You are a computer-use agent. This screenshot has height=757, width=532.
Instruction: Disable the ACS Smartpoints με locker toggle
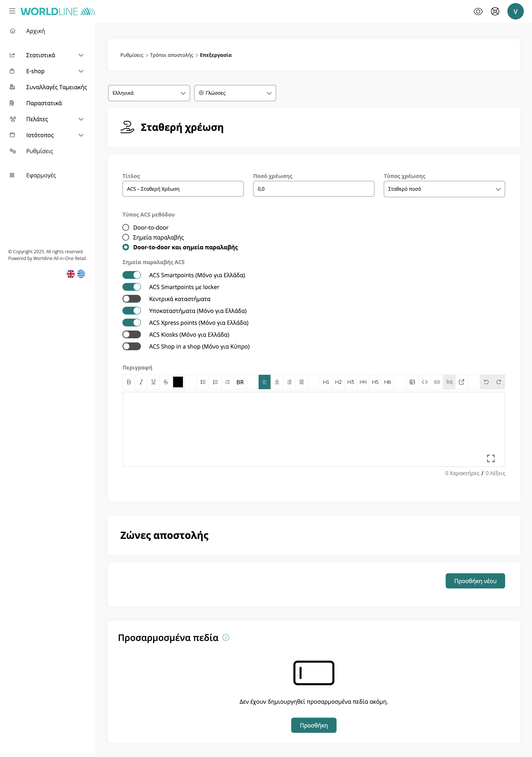pyautogui.click(x=132, y=287)
